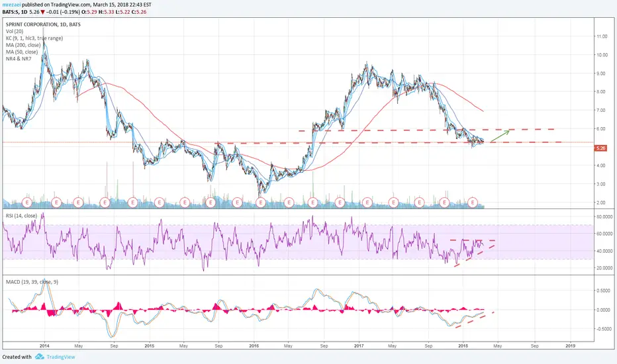The width and height of the screenshot is (617, 364).
Task: Click the 11.00 price axis label
Action: coord(602,36)
